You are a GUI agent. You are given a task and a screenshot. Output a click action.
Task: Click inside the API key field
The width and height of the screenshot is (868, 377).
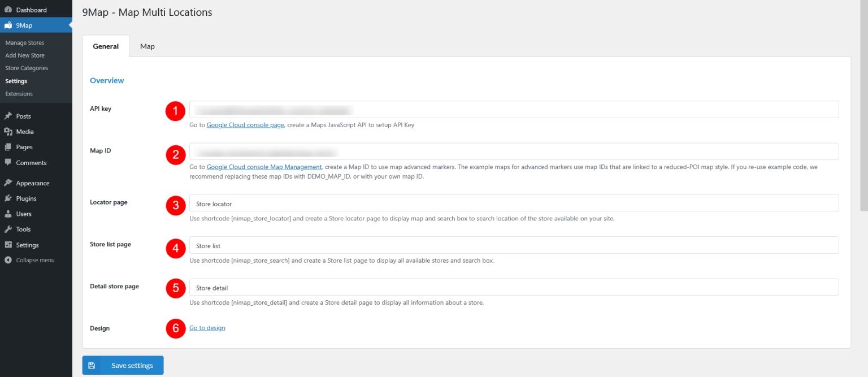click(509, 110)
